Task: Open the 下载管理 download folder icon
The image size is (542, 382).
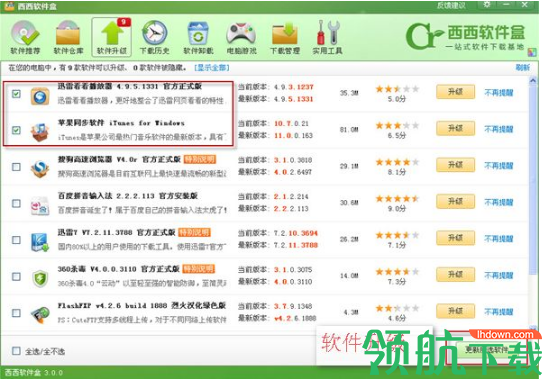Action: point(284,37)
